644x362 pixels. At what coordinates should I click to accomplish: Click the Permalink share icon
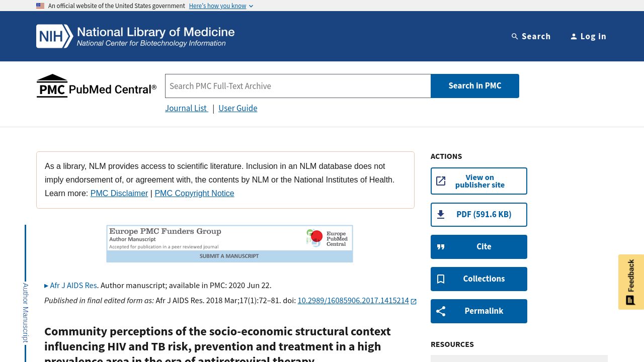[441, 311]
